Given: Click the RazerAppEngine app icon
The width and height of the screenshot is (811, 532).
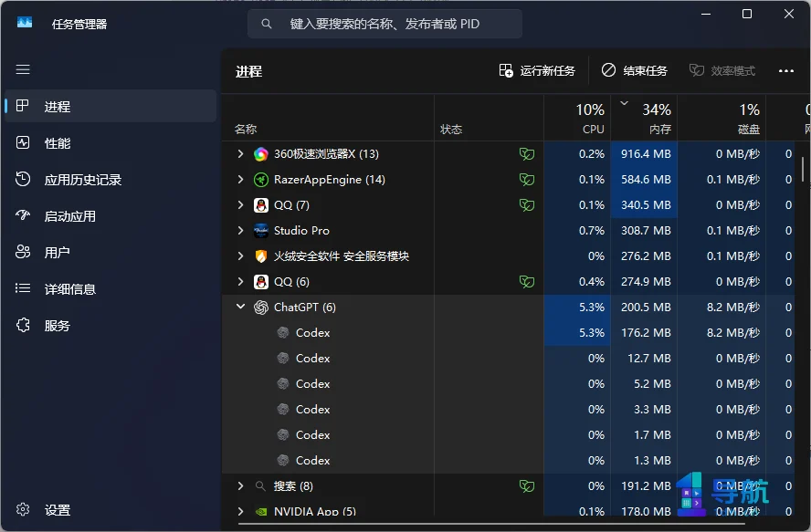Looking at the screenshot, I should (x=261, y=180).
